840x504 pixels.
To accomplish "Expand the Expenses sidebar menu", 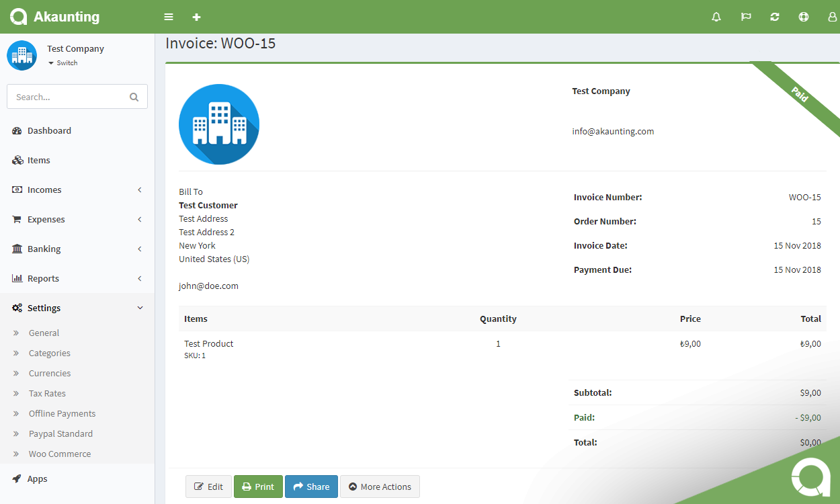I will [x=77, y=220].
